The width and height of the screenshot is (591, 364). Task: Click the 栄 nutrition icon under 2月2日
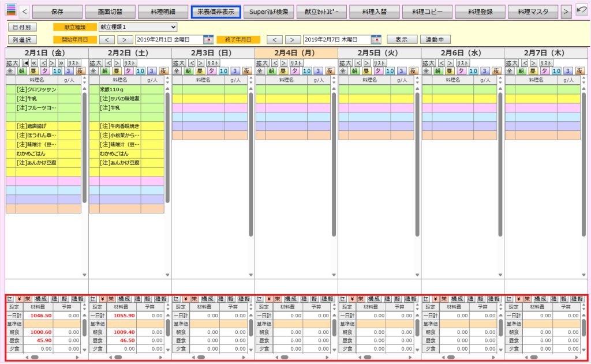pyautogui.click(x=111, y=299)
